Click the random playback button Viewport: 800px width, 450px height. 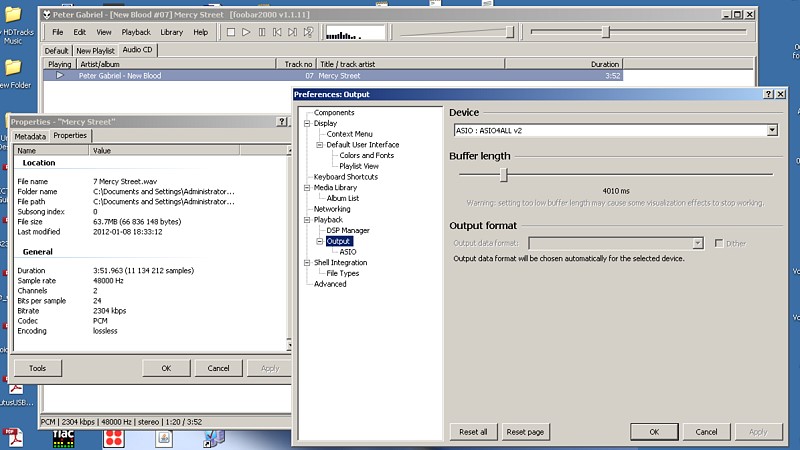pyautogui.click(x=308, y=32)
